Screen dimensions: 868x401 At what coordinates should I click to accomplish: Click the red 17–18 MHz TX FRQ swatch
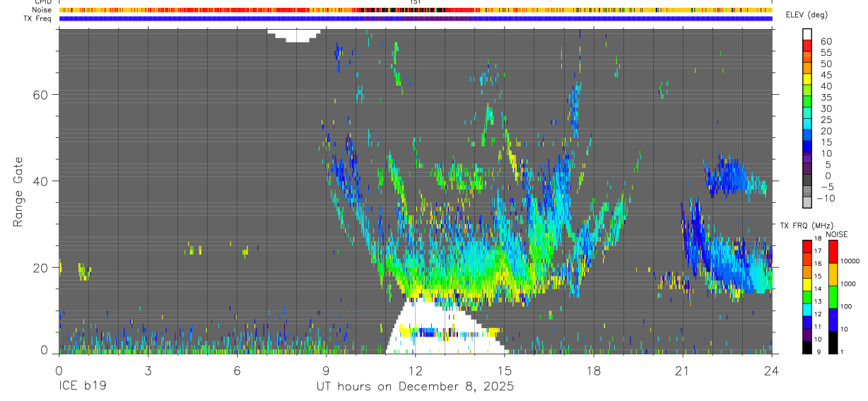click(807, 246)
